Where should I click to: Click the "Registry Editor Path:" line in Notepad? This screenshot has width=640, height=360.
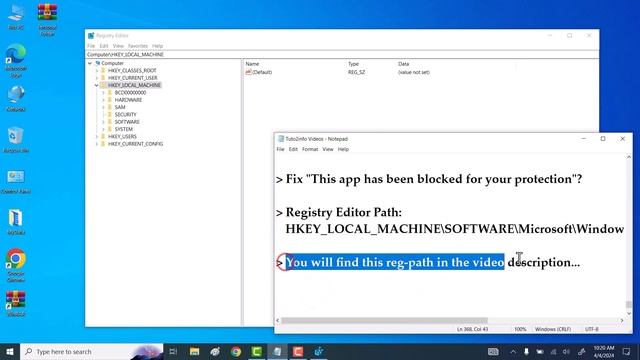pyautogui.click(x=344, y=213)
